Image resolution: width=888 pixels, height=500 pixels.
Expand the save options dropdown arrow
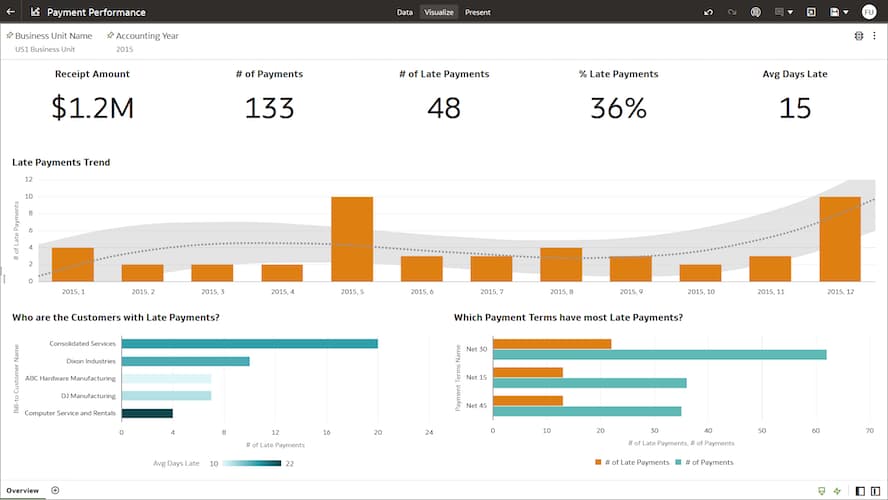846,12
